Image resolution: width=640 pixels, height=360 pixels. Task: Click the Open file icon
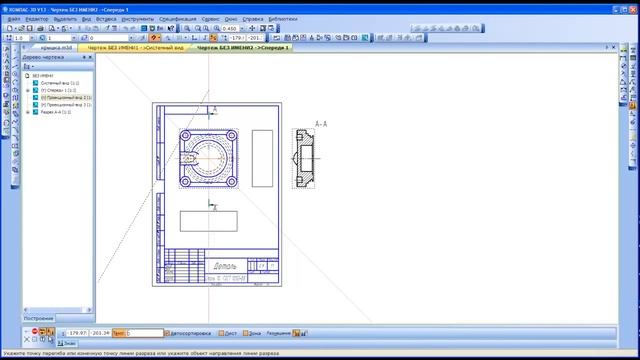point(21,28)
